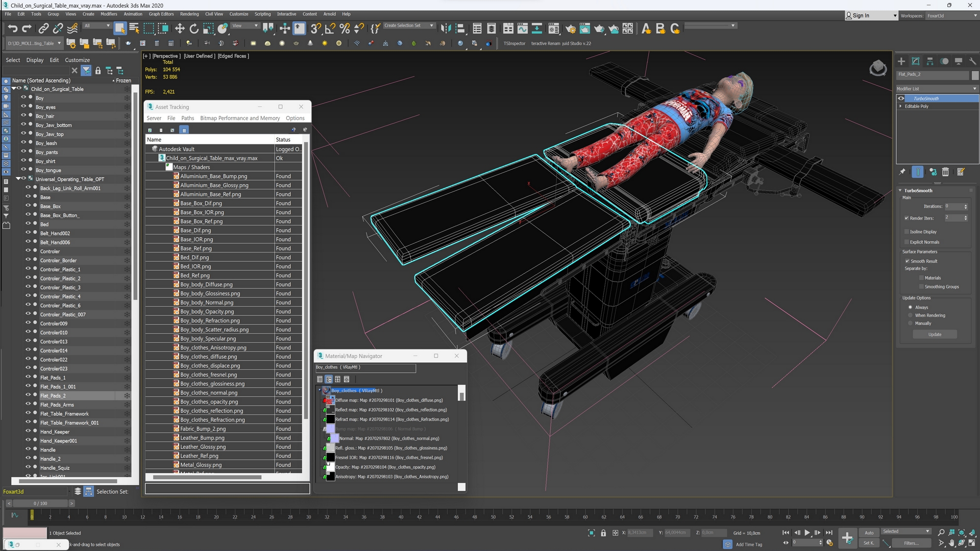Image resolution: width=980 pixels, height=551 pixels.
Task: Click the Paths tab in Asset Tracking
Action: [187, 118]
